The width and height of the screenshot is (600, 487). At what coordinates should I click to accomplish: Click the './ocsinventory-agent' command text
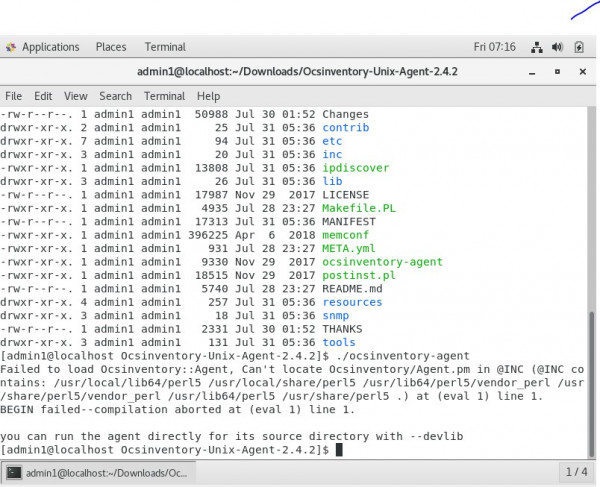tap(403, 356)
